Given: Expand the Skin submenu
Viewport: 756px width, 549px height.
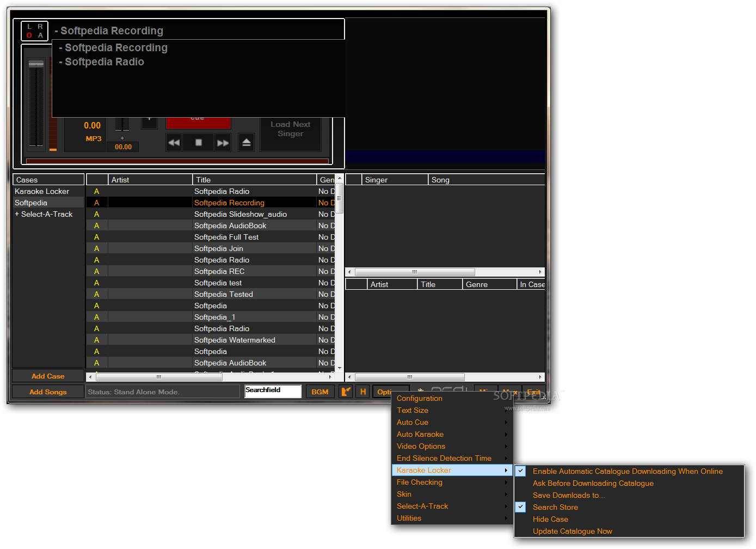Looking at the screenshot, I should (452, 494).
